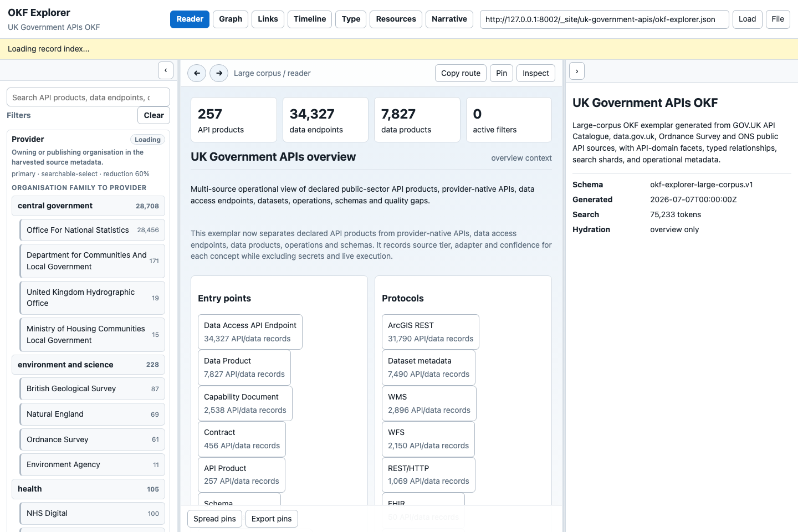Click the File button
The width and height of the screenshot is (798, 532).
click(778, 19)
